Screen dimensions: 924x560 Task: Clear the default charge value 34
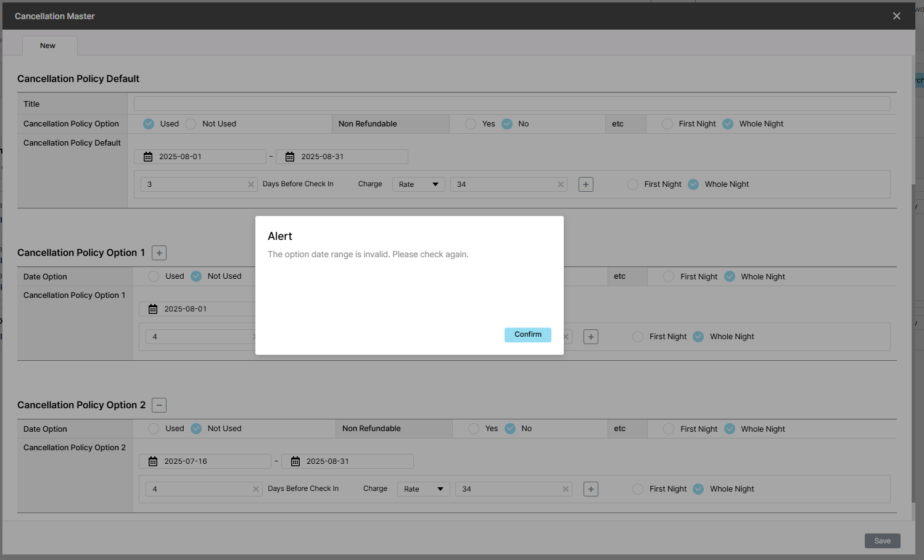coord(561,184)
